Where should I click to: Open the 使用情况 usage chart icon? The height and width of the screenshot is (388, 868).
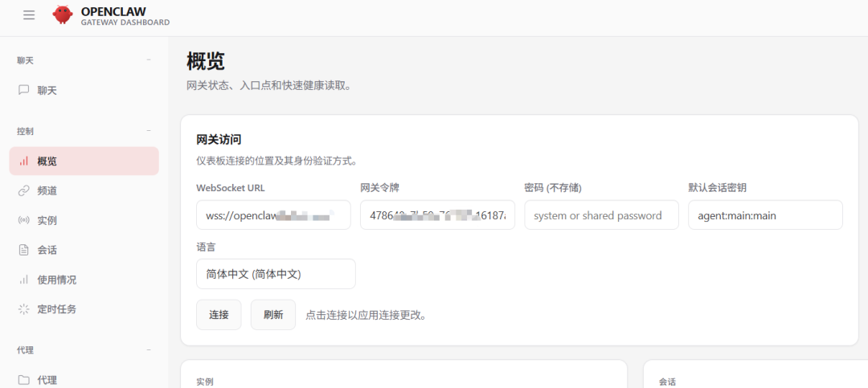pos(24,280)
